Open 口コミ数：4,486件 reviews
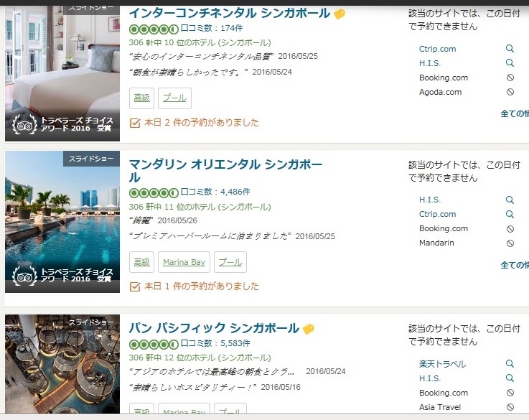This screenshot has width=529, height=420. (x=215, y=192)
